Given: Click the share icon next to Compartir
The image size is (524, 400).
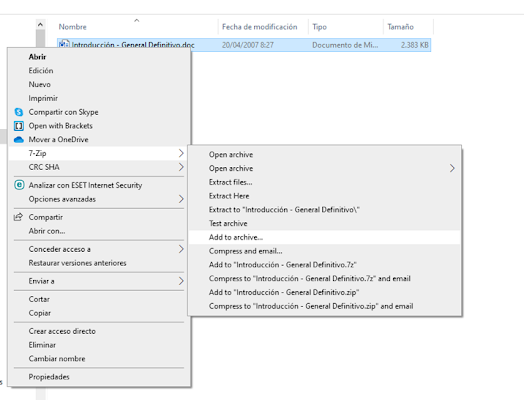Looking at the screenshot, I should 18,217.
